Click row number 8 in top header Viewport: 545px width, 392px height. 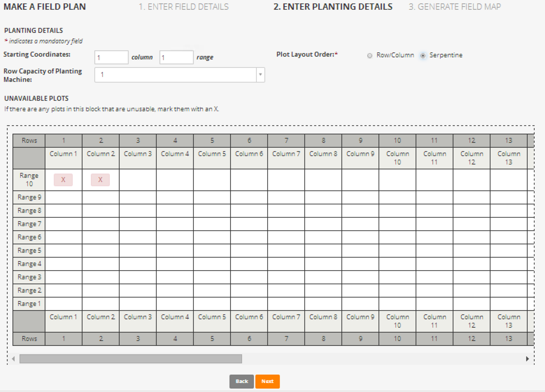click(x=323, y=141)
